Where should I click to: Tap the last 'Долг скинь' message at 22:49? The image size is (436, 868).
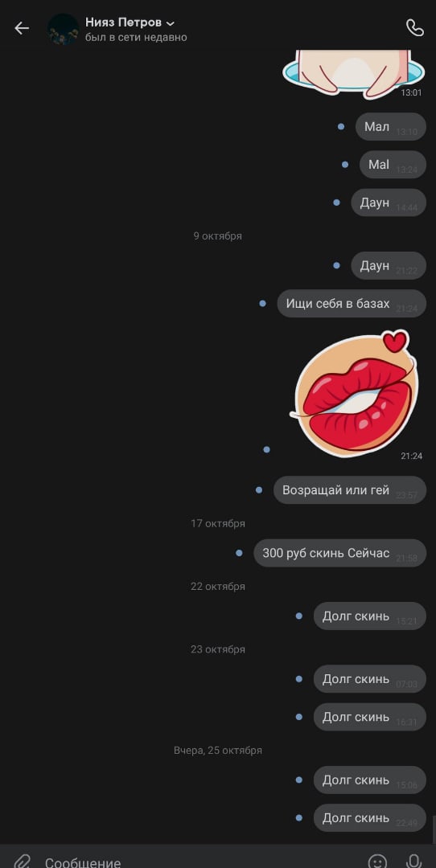point(369,817)
